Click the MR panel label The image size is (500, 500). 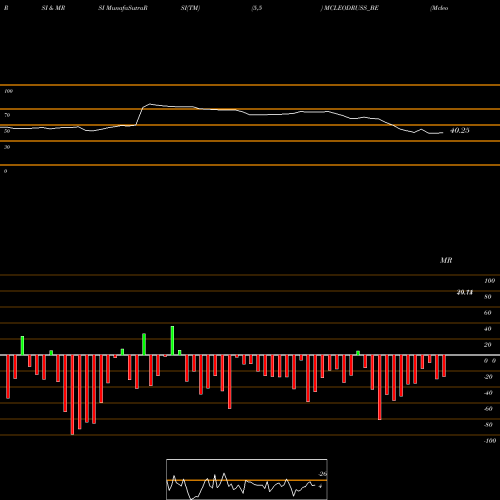[446, 260]
